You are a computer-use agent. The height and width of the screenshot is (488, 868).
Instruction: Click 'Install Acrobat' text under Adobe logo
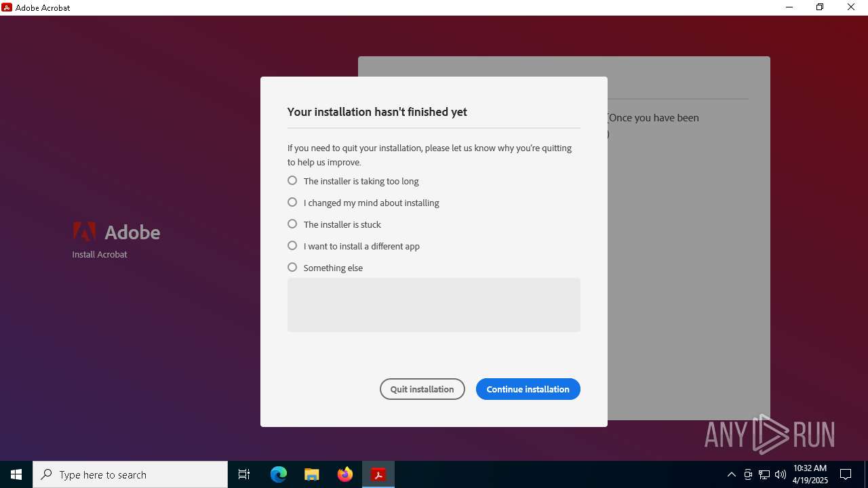pyautogui.click(x=100, y=254)
